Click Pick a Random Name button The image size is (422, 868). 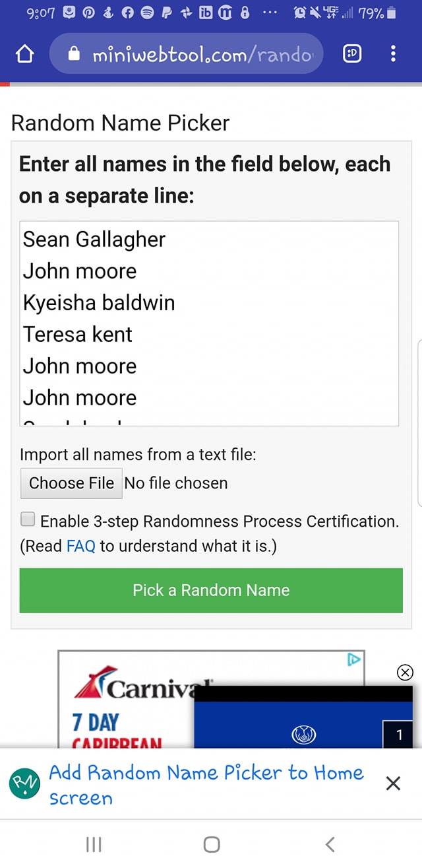[x=211, y=590]
